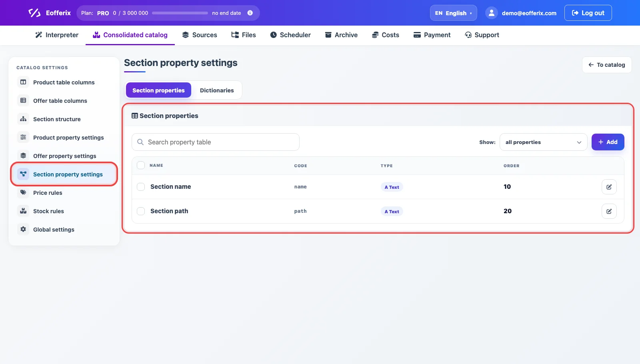Click the CODE column header
The image size is (640, 364).
click(x=300, y=166)
